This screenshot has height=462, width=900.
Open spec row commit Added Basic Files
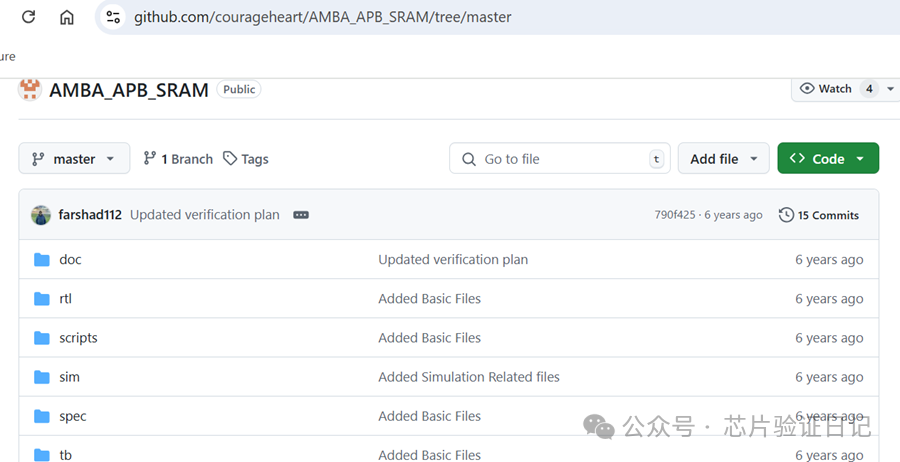[x=429, y=416]
